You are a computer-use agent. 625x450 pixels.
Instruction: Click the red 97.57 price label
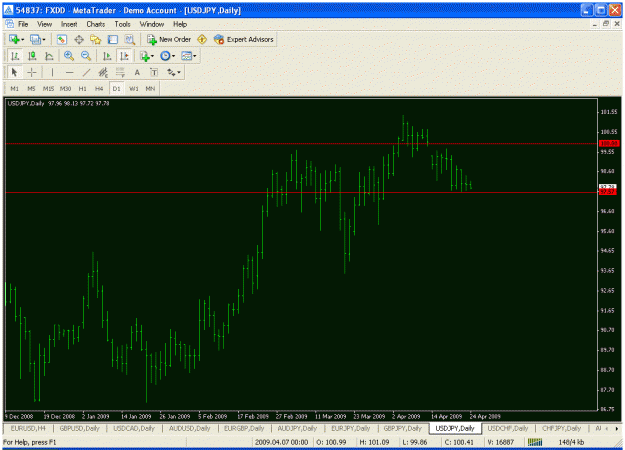pyautogui.click(x=609, y=192)
